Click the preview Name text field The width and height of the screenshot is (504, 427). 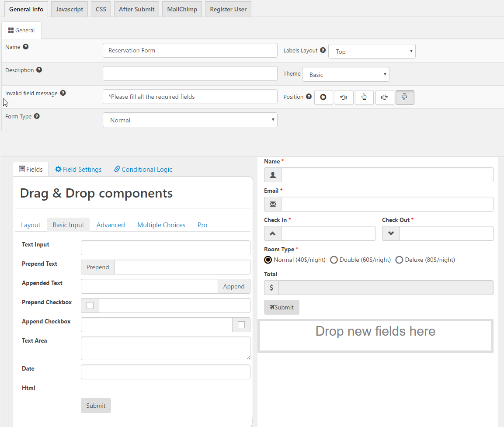(x=387, y=175)
